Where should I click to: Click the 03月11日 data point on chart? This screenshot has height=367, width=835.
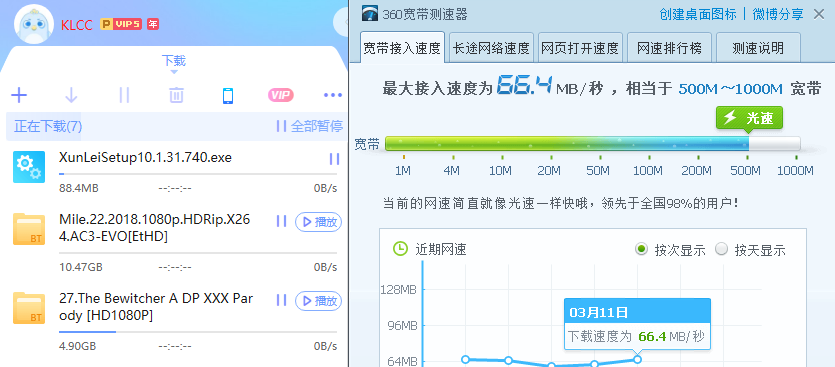click(637, 360)
